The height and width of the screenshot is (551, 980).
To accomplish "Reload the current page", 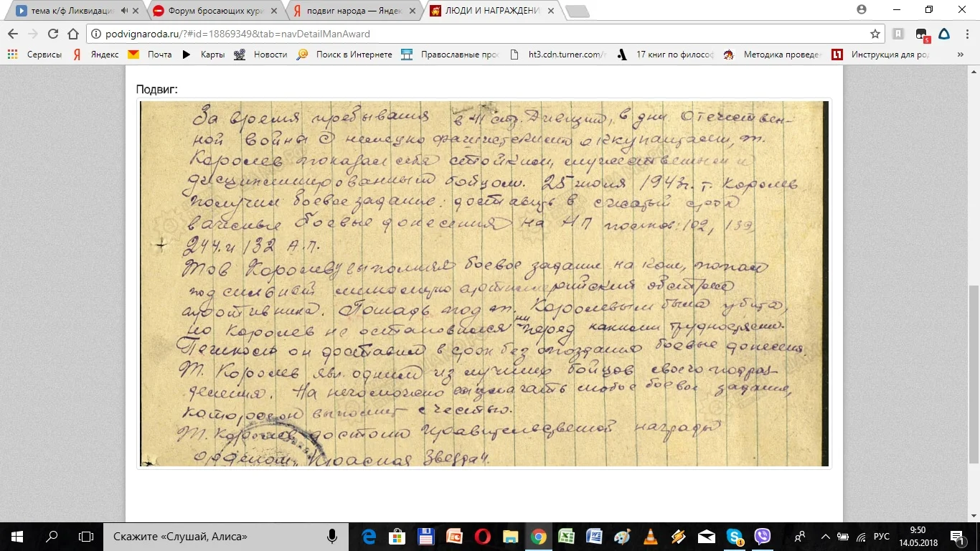I will click(x=53, y=34).
